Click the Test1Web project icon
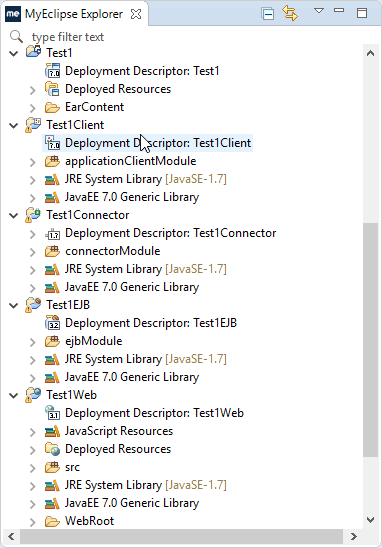Image resolution: width=382 pixels, height=548 pixels. [x=33, y=395]
